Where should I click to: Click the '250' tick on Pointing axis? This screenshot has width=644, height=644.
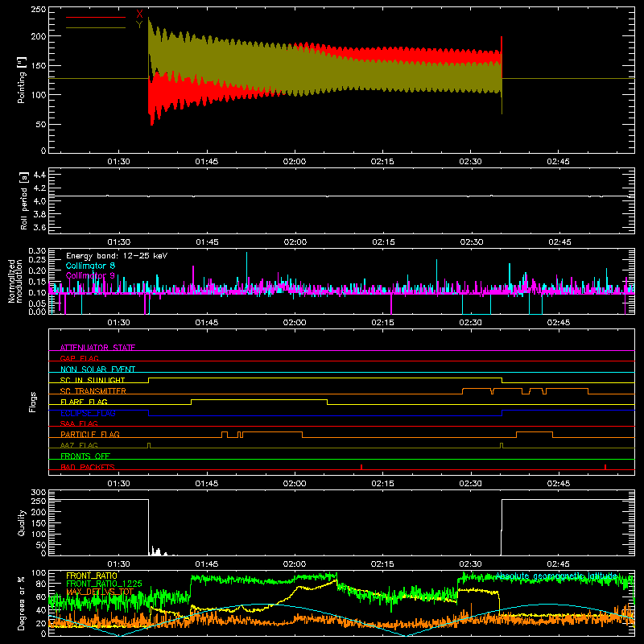(38, 10)
